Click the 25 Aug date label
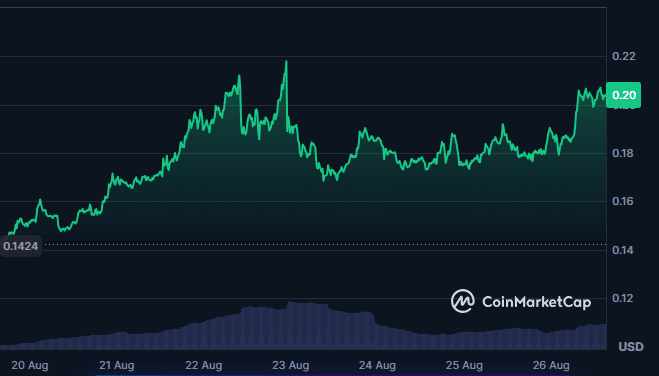This screenshot has height=376, width=659. (464, 365)
